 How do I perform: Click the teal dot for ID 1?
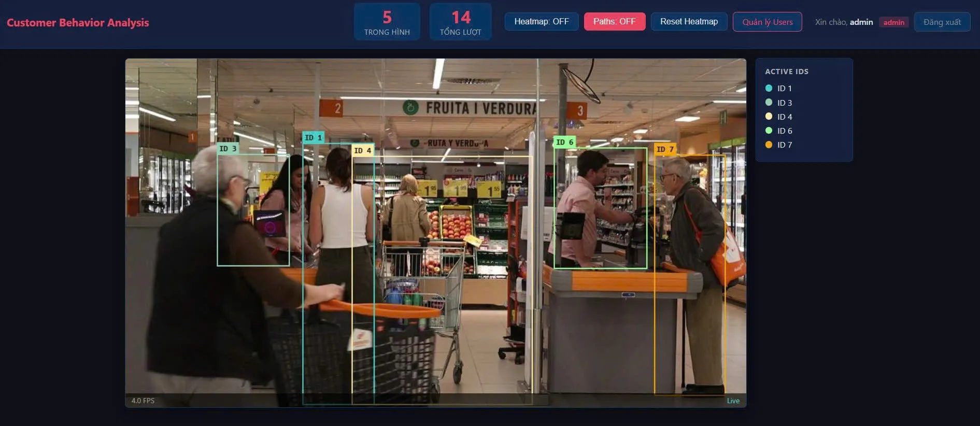click(x=769, y=88)
